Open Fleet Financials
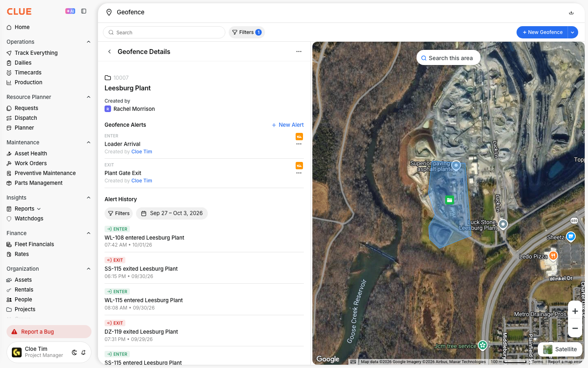Screen dimensions: 588x368 click(x=34, y=244)
